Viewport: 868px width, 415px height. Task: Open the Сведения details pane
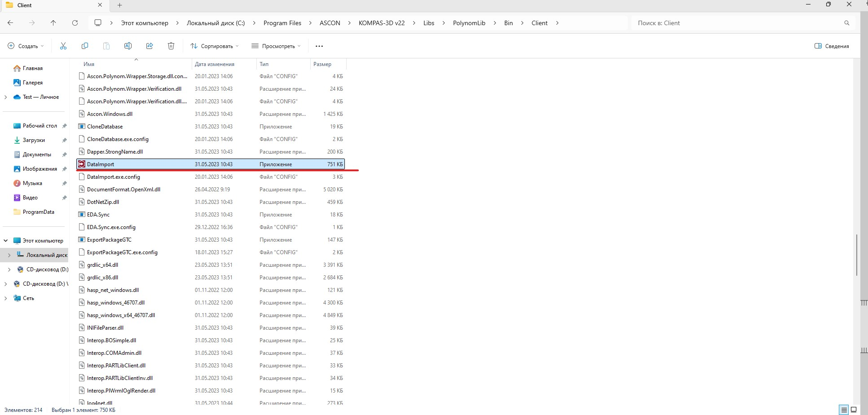[832, 46]
